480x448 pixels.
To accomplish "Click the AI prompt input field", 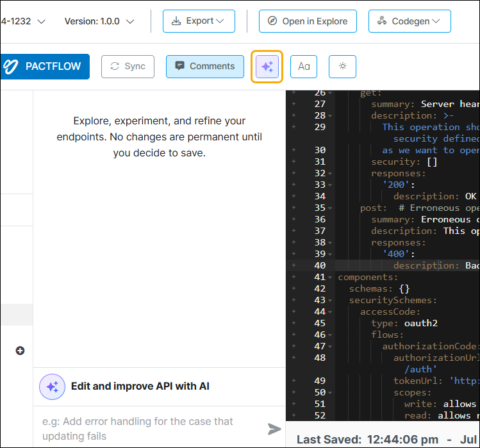I will pos(150,429).
